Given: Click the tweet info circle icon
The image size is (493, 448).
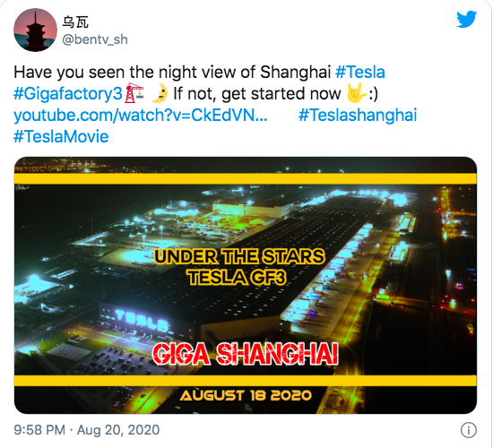Looking at the screenshot, I should 469,430.
